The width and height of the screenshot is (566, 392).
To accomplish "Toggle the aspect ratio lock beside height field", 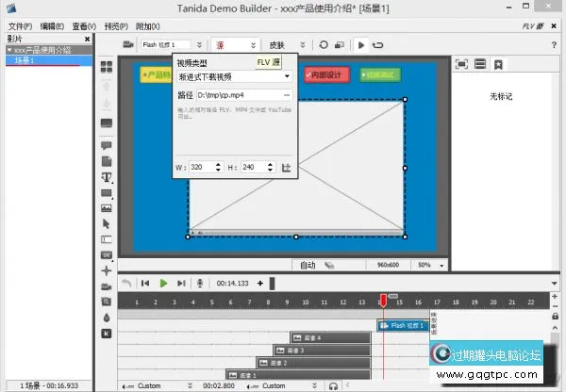I will [286, 167].
